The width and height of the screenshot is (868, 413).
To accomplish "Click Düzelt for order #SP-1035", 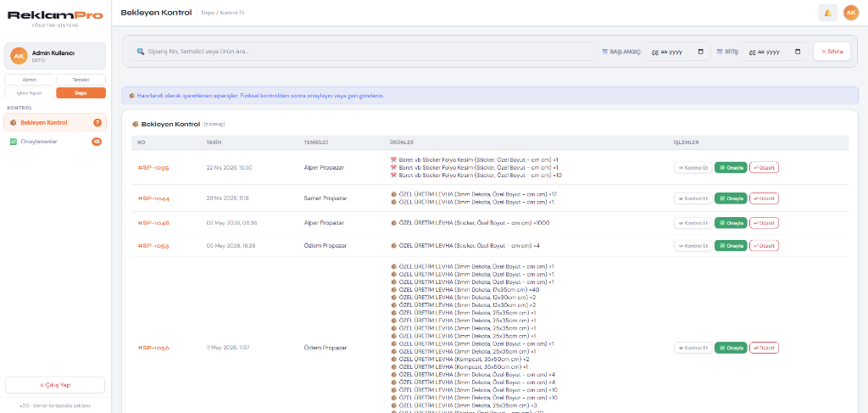I will (764, 167).
